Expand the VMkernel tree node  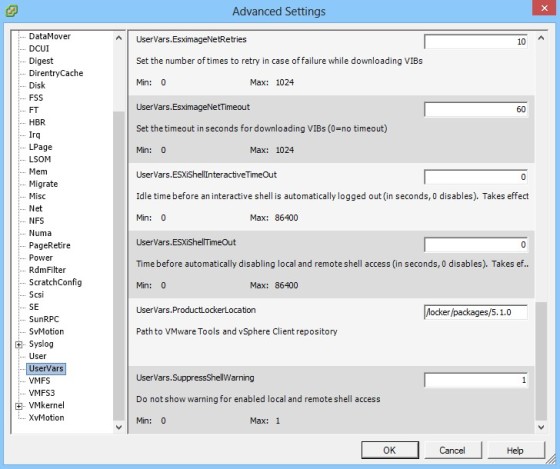click(19, 406)
